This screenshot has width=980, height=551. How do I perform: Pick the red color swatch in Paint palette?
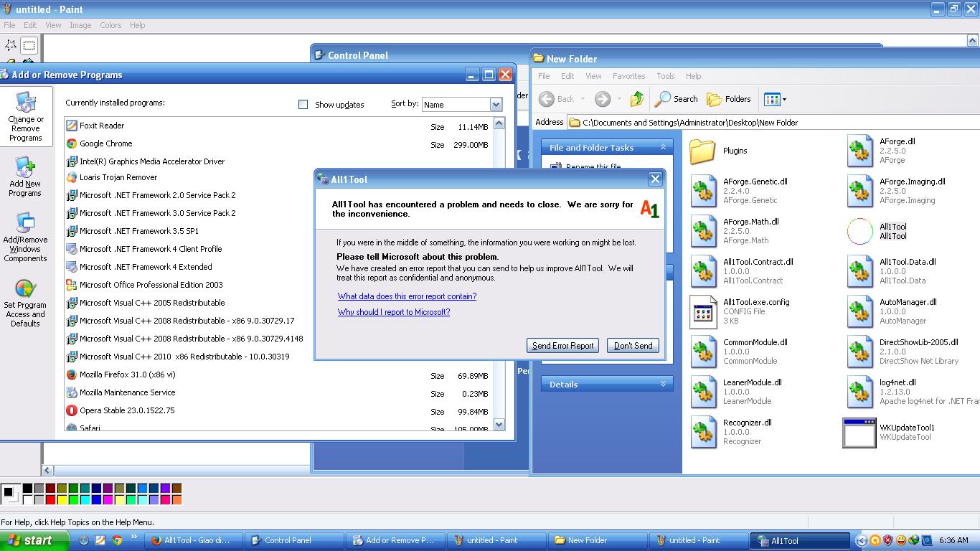coord(50,500)
